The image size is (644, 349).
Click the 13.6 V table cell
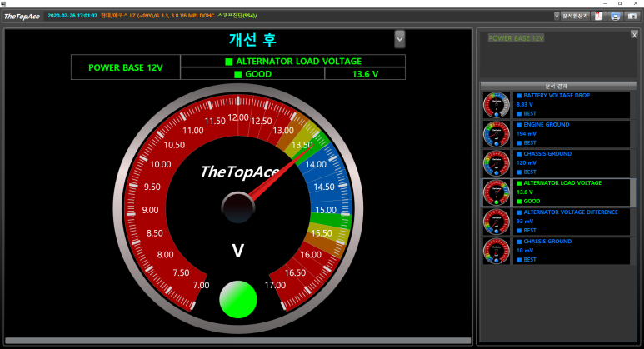point(365,74)
